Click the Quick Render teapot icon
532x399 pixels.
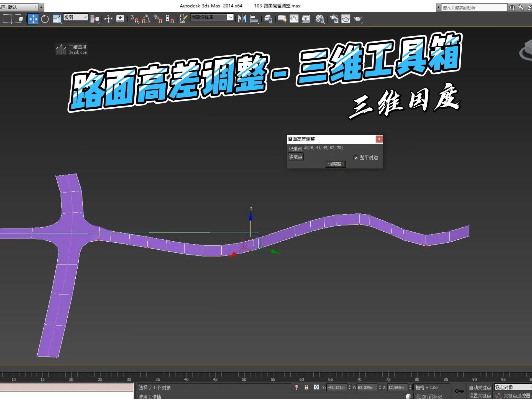point(358,19)
